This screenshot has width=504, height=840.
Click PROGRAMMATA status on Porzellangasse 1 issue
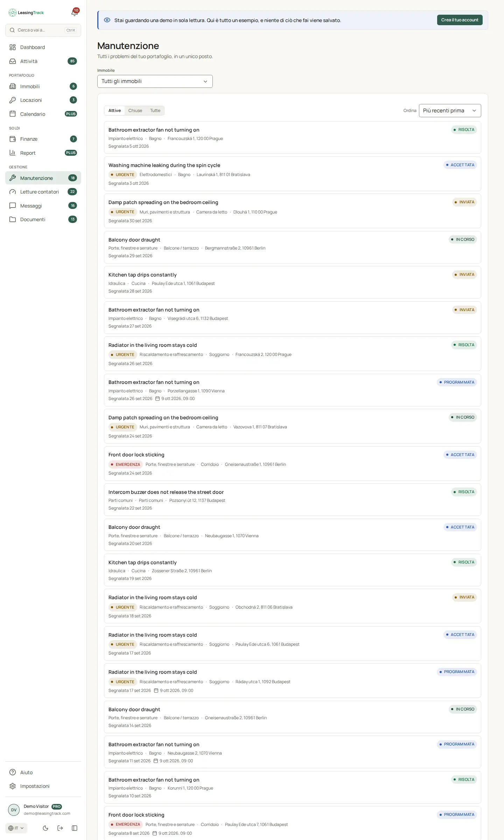(457, 382)
